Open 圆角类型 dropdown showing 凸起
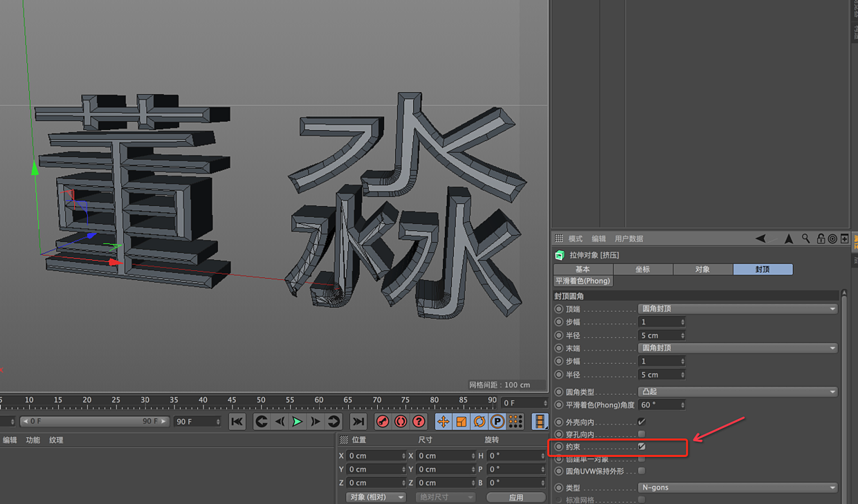Viewport: 858px width, 504px height. pyautogui.click(x=738, y=392)
